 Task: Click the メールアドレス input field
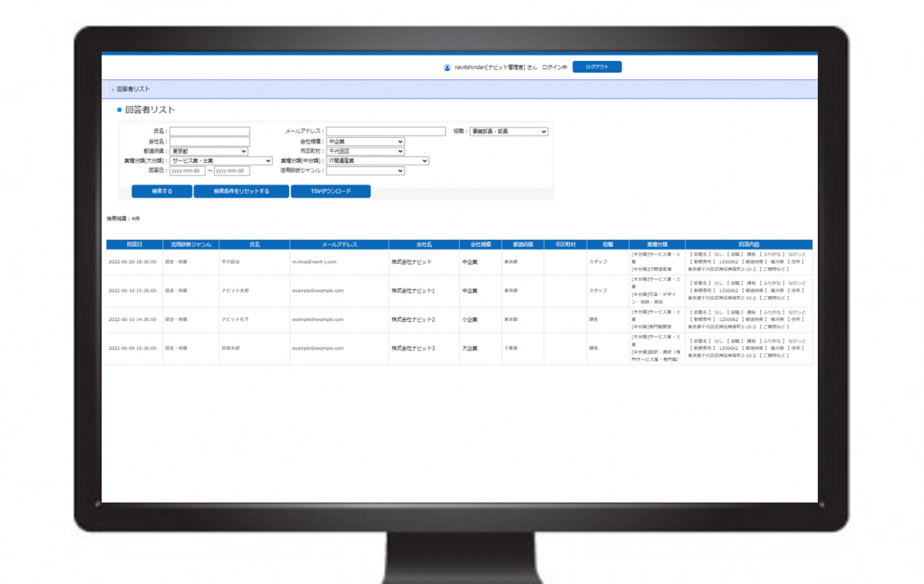coord(386,132)
